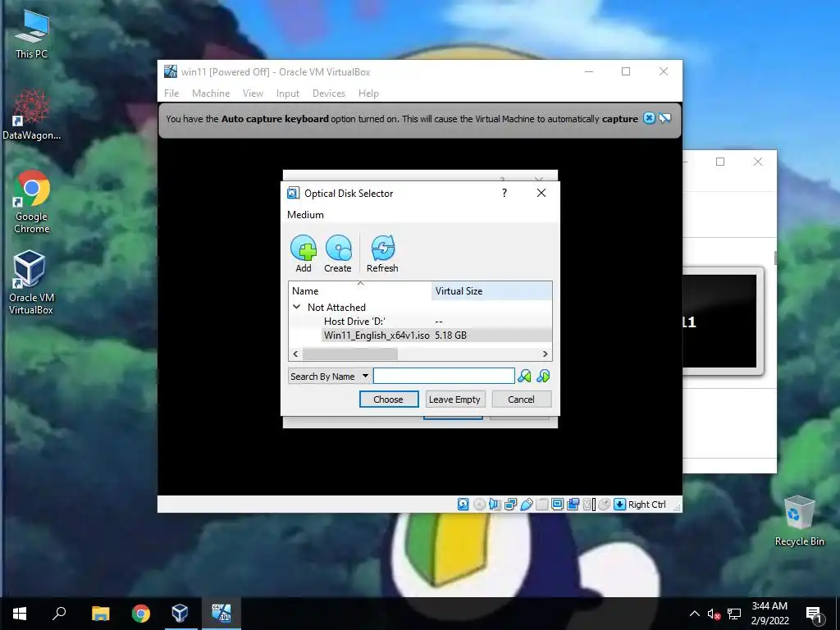840x630 pixels.
Task: Click the optical disk indicator in status bar
Action: click(x=479, y=504)
